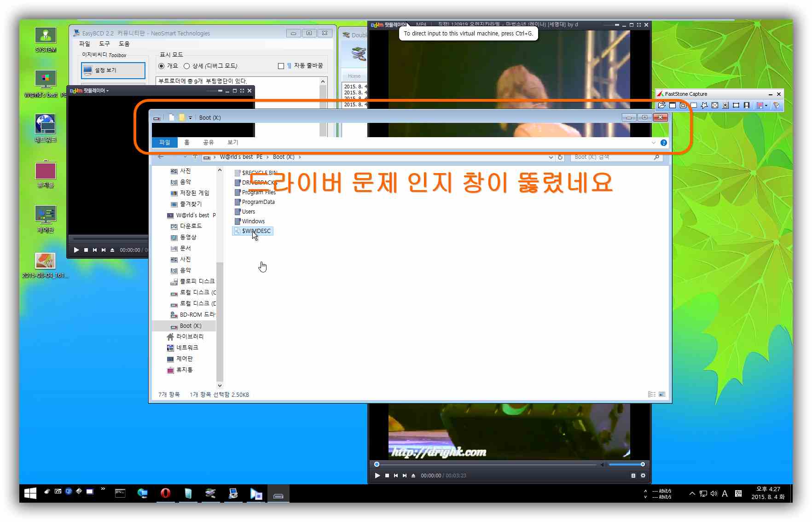Open 보기 tab in Explorer ribbon
The height and width of the screenshot is (522, 812).
coord(233,143)
